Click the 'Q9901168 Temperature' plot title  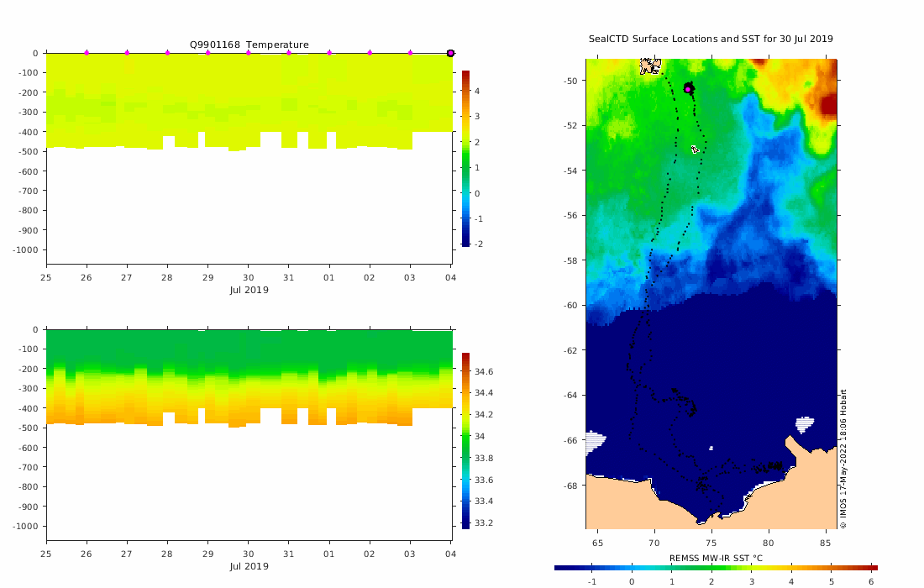coord(249,45)
